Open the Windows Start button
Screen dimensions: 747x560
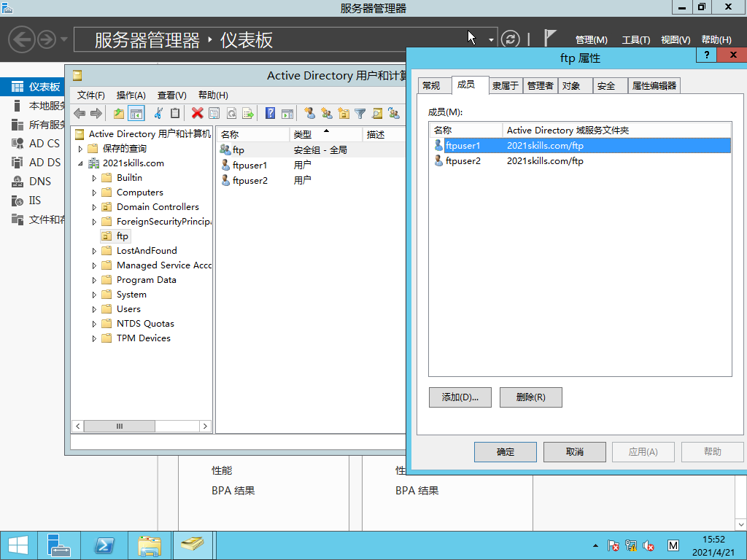pos(18,545)
